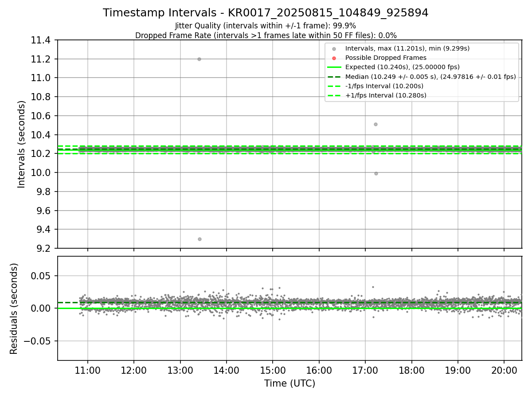Select the highest residual point just after 17:00
The width and height of the screenshot is (532, 399).
coord(373,287)
